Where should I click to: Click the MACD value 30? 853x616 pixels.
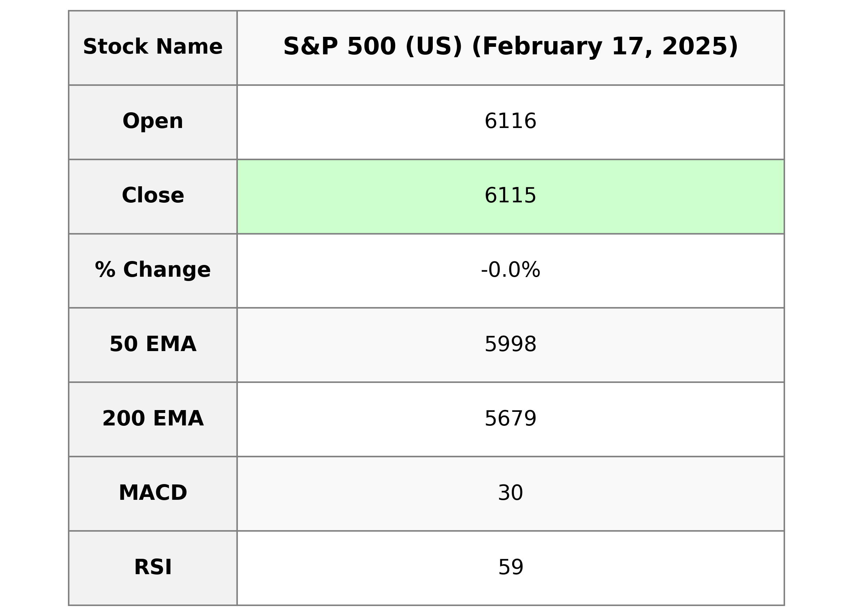coord(510,493)
